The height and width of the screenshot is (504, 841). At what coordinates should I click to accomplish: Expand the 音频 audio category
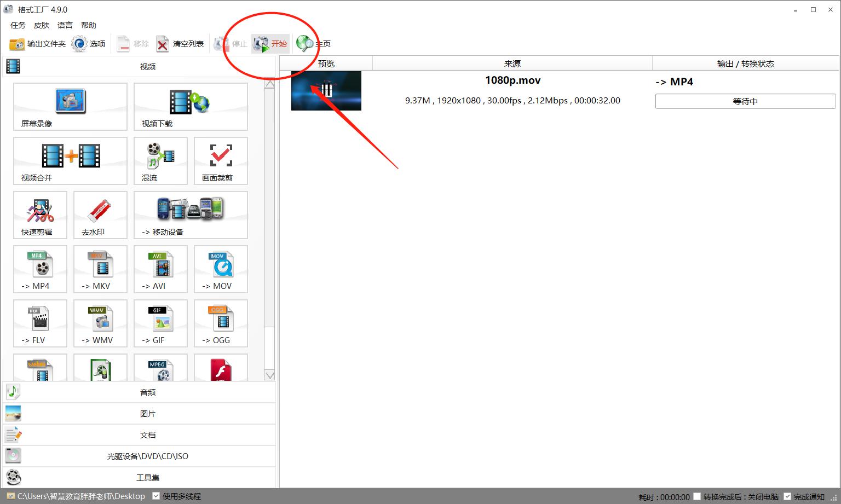(x=139, y=392)
